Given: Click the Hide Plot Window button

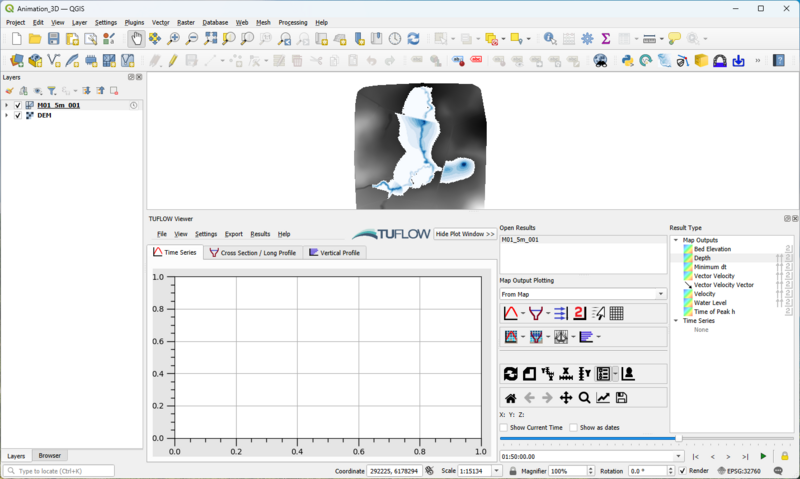Looking at the screenshot, I should point(465,234).
